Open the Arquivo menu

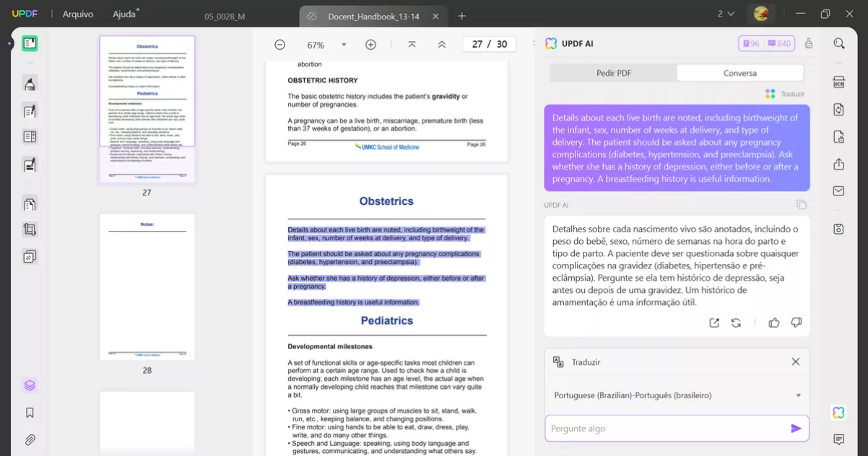click(x=78, y=14)
